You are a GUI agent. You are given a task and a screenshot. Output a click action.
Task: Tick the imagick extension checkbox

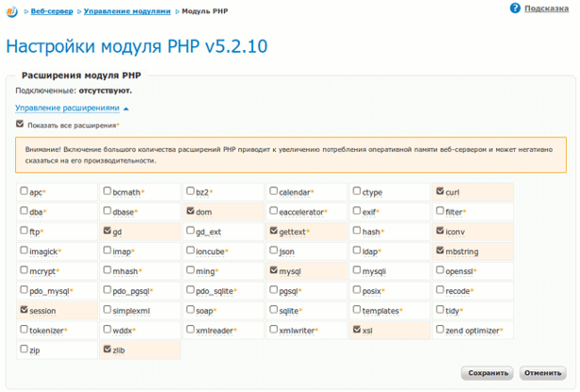point(24,251)
